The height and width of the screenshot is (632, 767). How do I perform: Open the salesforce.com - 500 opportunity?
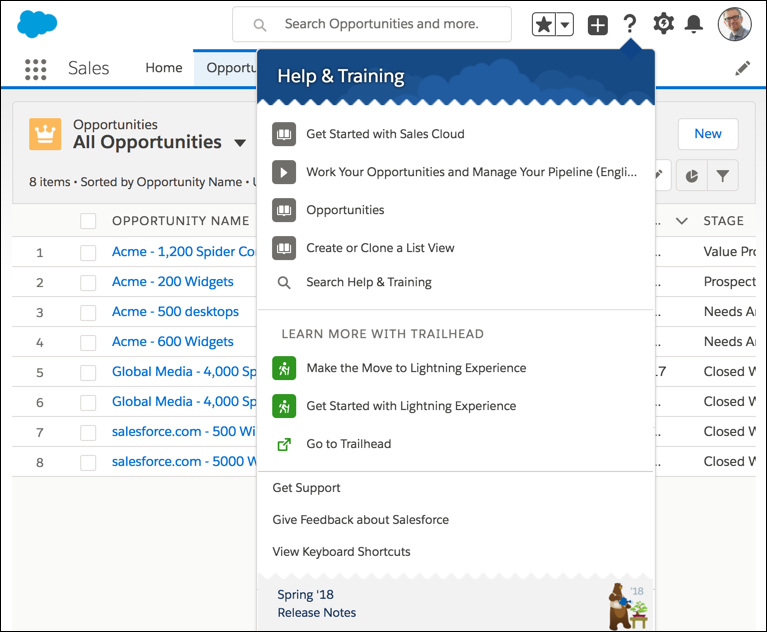pyautogui.click(x=184, y=431)
